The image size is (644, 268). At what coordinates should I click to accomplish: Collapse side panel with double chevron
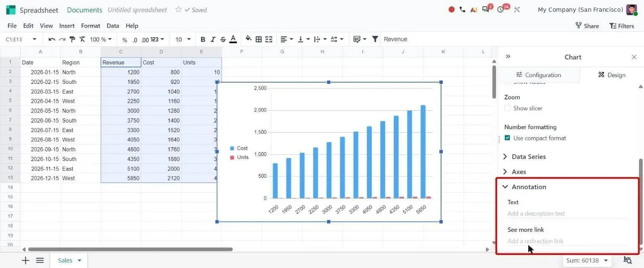click(x=508, y=56)
